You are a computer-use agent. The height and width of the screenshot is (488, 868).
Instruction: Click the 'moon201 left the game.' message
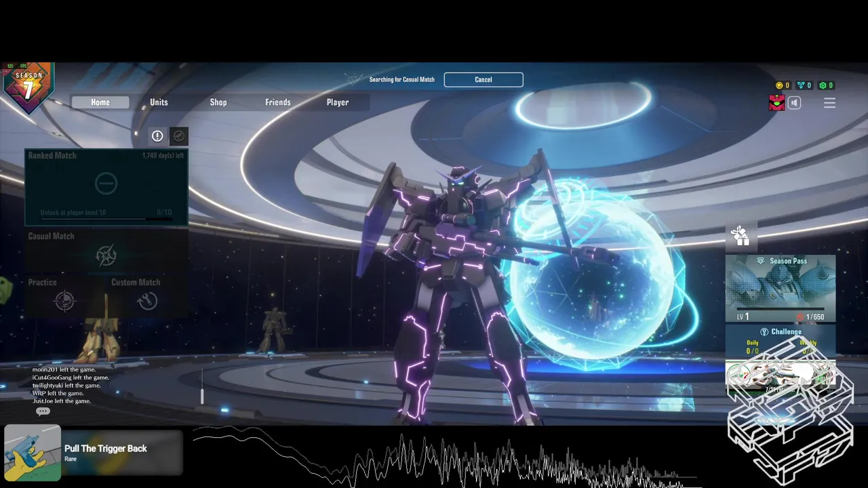(x=64, y=369)
